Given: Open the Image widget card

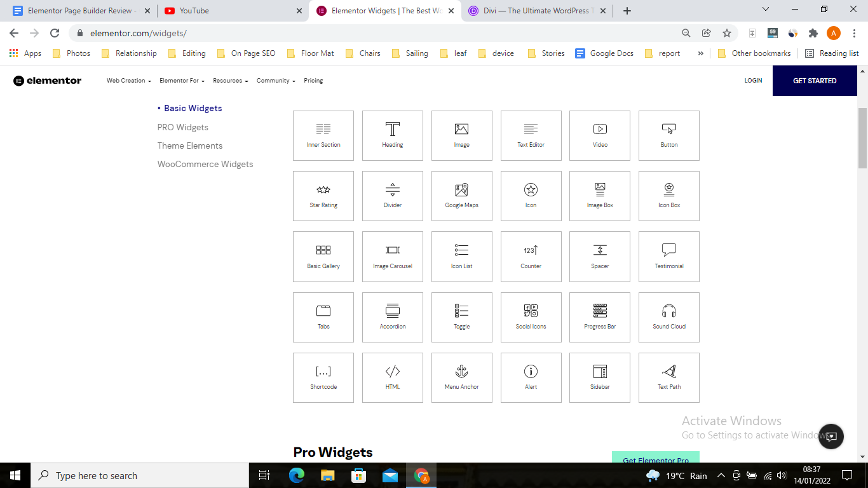Looking at the screenshot, I should (x=462, y=135).
